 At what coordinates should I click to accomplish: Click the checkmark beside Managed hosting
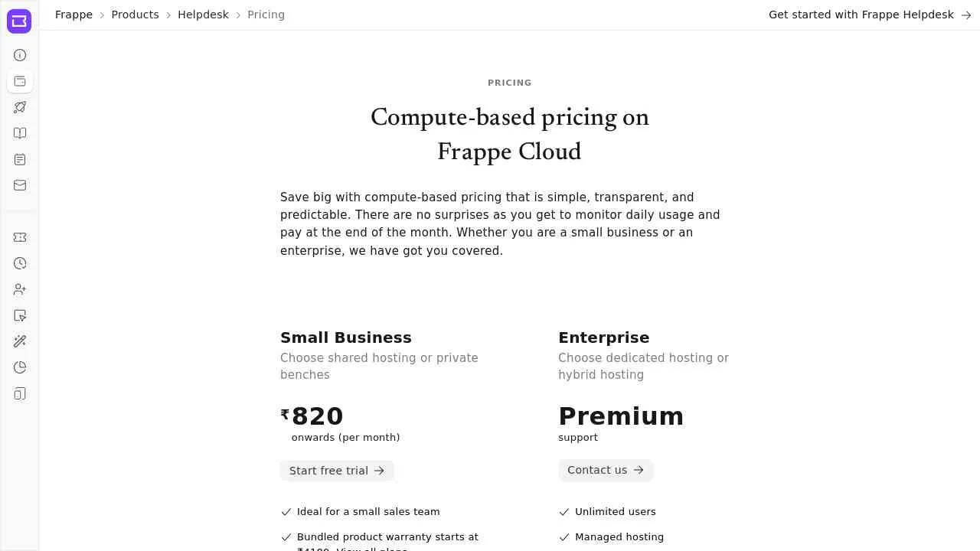click(564, 537)
